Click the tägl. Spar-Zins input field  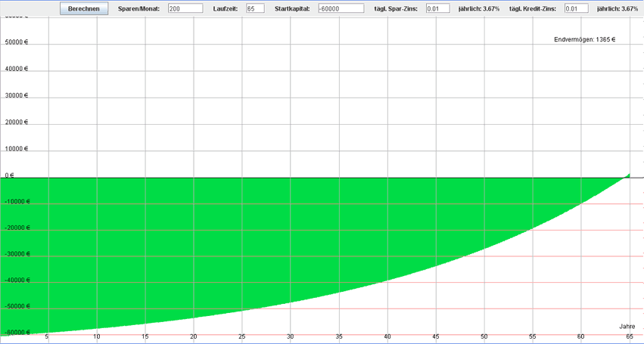[x=437, y=8]
